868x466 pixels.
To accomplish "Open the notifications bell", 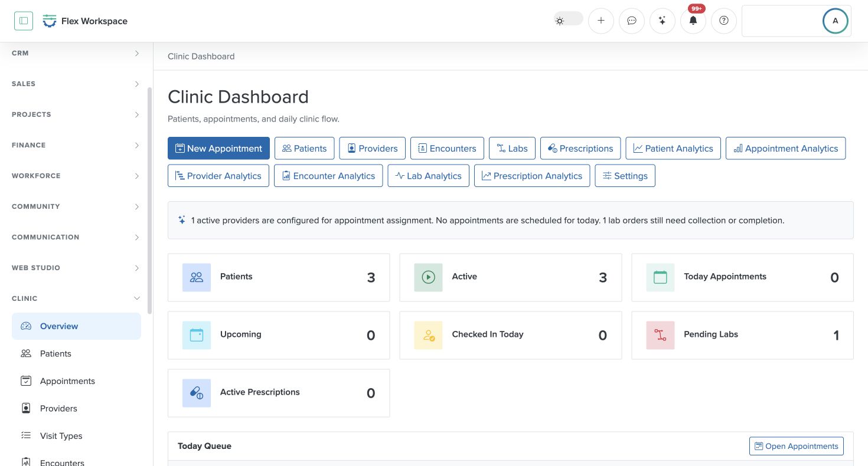I will (x=693, y=21).
